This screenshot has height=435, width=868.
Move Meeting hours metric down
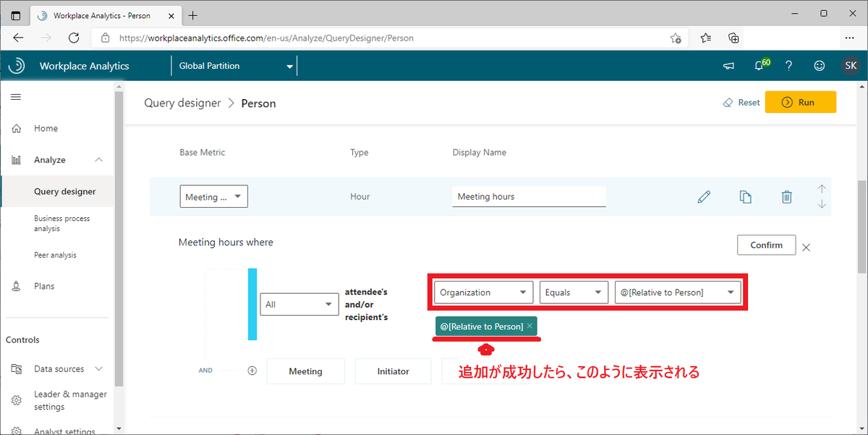(x=822, y=205)
